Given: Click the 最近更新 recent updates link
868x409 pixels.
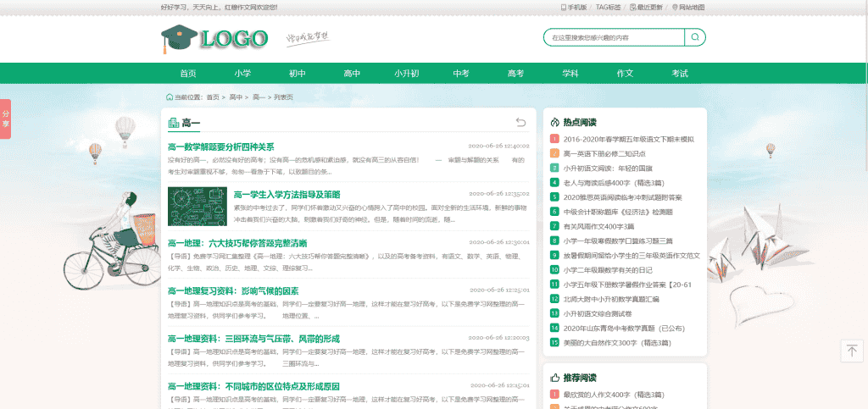Looking at the screenshot, I should tap(646, 7).
